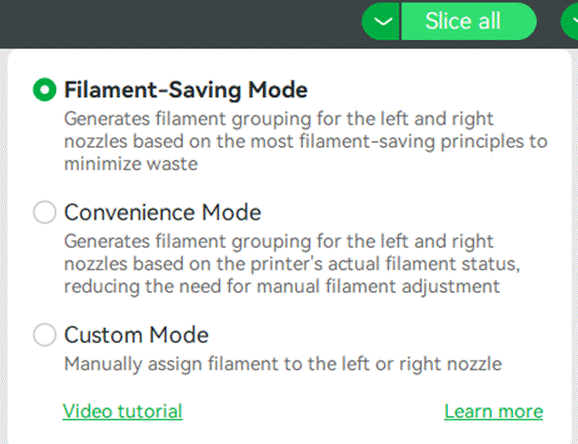This screenshot has height=444, width=578.
Task: Click the dark toolbar area left of Slice all
Action: pyautogui.click(x=181, y=22)
